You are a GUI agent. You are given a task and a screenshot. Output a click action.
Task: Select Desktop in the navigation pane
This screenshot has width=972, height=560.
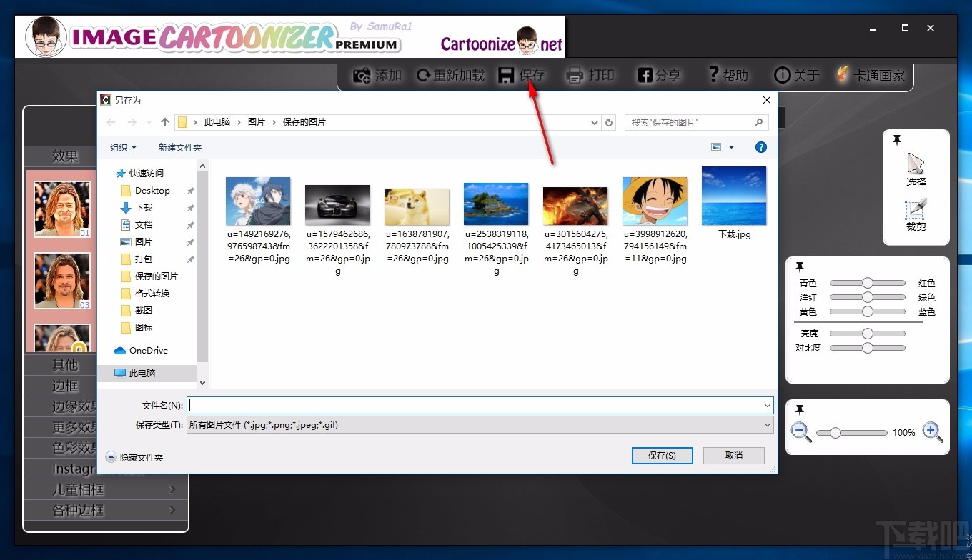(152, 191)
